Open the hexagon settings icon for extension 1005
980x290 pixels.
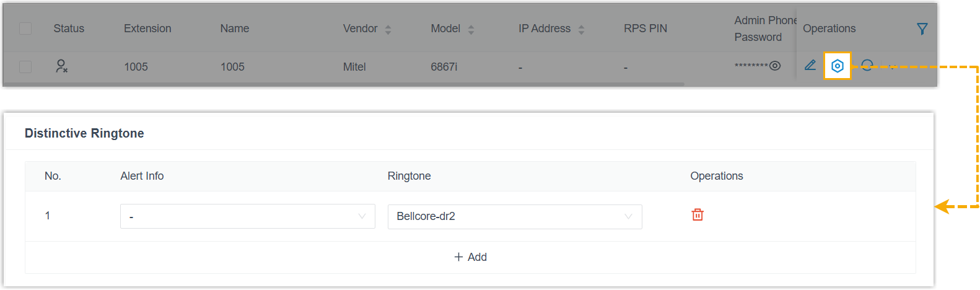tap(837, 66)
